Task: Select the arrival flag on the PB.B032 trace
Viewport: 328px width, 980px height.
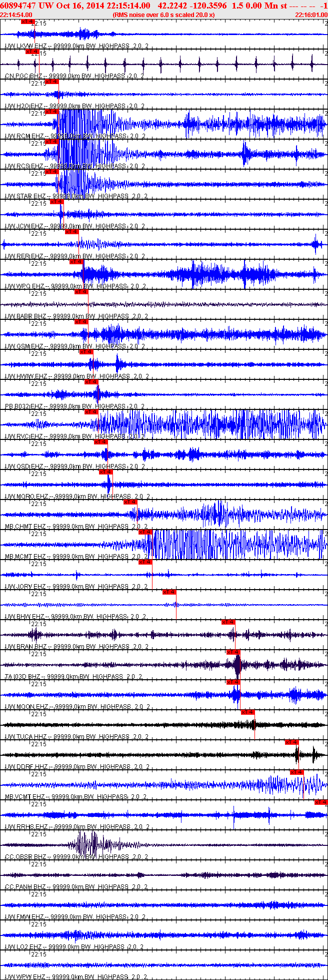Action: [x=91, y=382]
